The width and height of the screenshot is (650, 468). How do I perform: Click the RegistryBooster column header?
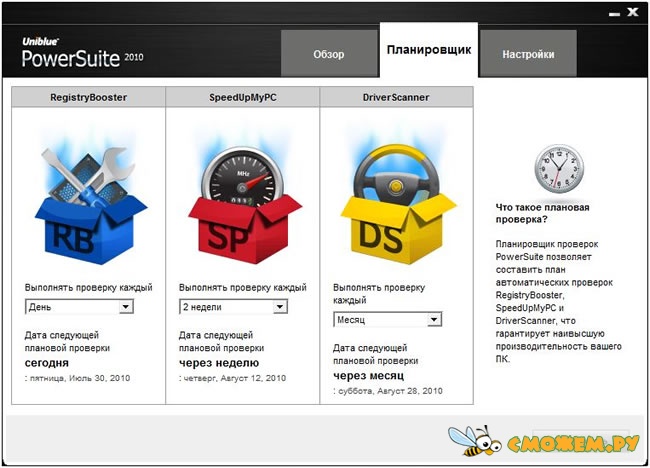pyautogui.click(x=88, y=97)
